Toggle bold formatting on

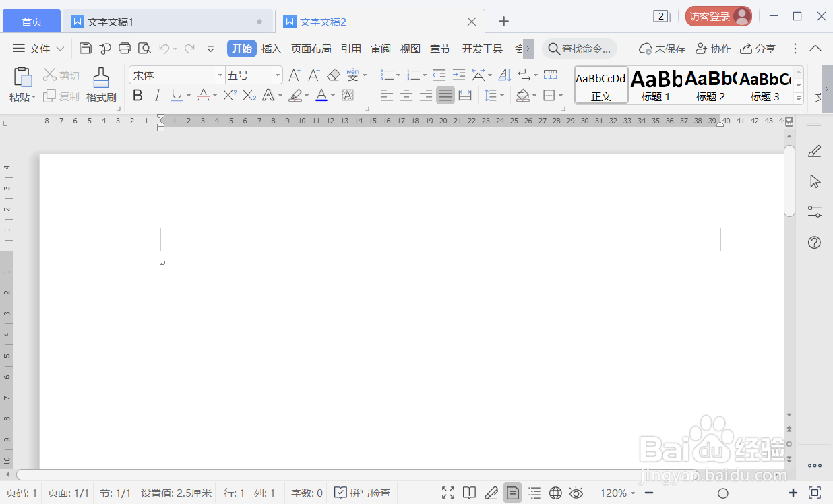(137, 96)
